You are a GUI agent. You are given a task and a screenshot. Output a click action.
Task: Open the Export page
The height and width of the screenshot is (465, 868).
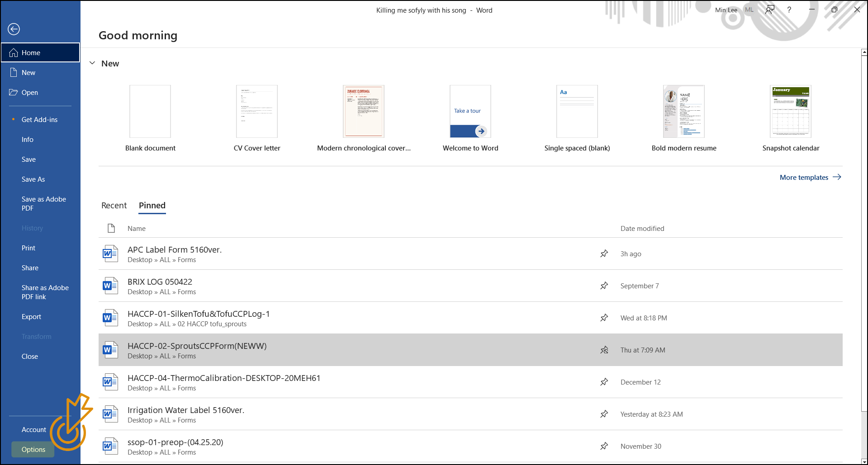tap(40, 316)
